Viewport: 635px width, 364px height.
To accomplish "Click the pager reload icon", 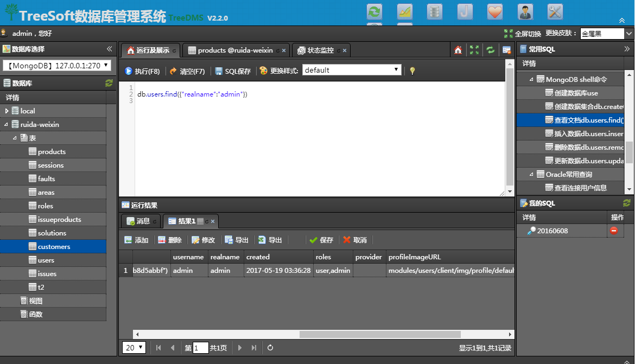I will click(x=270, y=347).
